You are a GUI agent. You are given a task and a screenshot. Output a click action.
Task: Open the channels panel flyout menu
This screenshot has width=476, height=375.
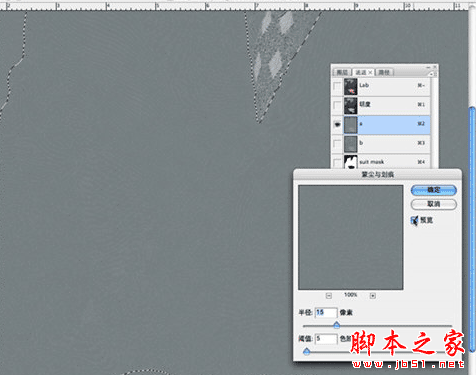[433, 73]
